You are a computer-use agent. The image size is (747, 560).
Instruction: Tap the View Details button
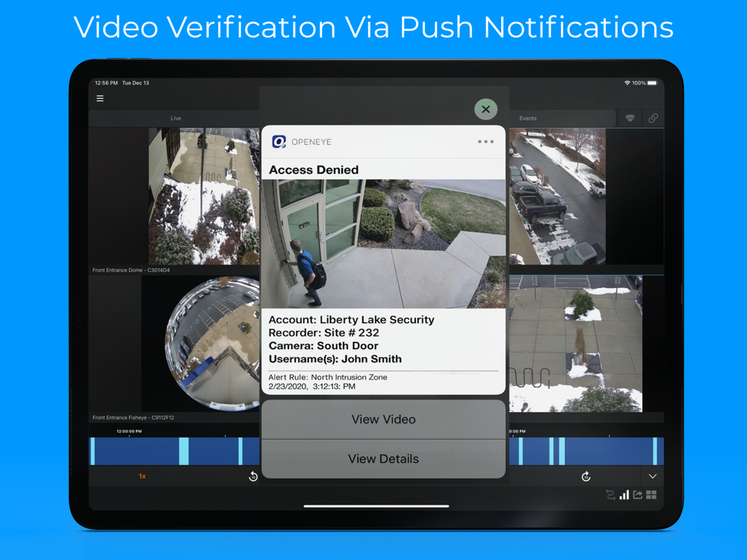(383, 459)
